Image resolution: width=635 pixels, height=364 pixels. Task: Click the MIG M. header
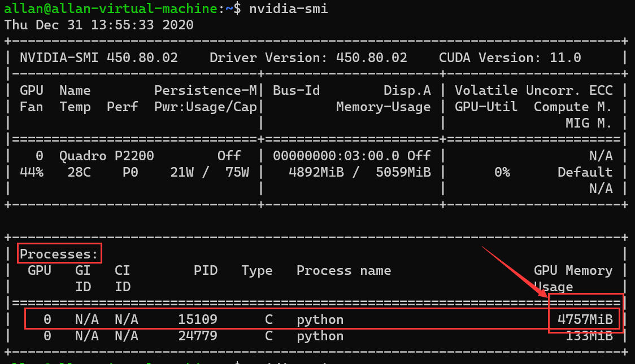tap(589, 124)
